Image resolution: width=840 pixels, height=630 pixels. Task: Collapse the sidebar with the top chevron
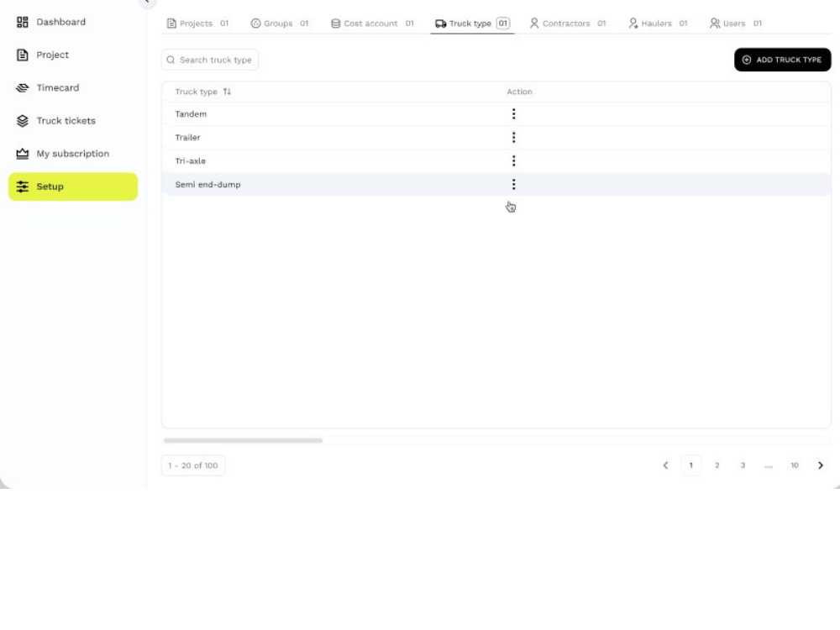[x=146, y=3]
